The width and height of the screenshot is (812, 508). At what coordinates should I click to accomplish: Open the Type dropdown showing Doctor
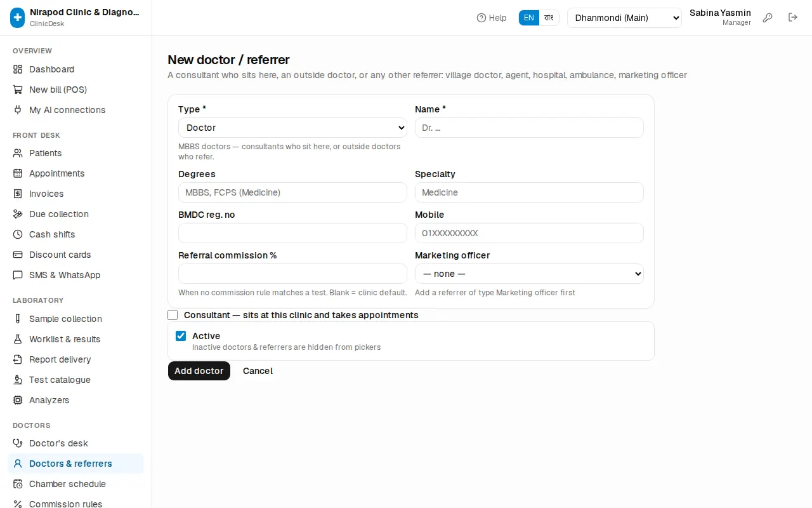[292, 128]
